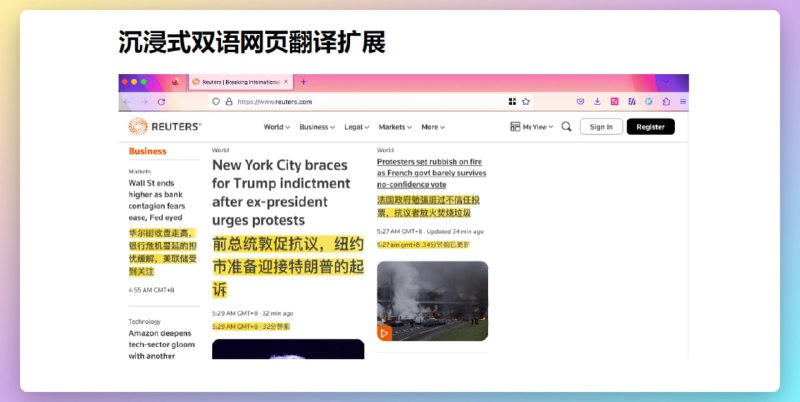Expand the Legal menu
This screenshot has width=800, height=402.
point(357,127)
